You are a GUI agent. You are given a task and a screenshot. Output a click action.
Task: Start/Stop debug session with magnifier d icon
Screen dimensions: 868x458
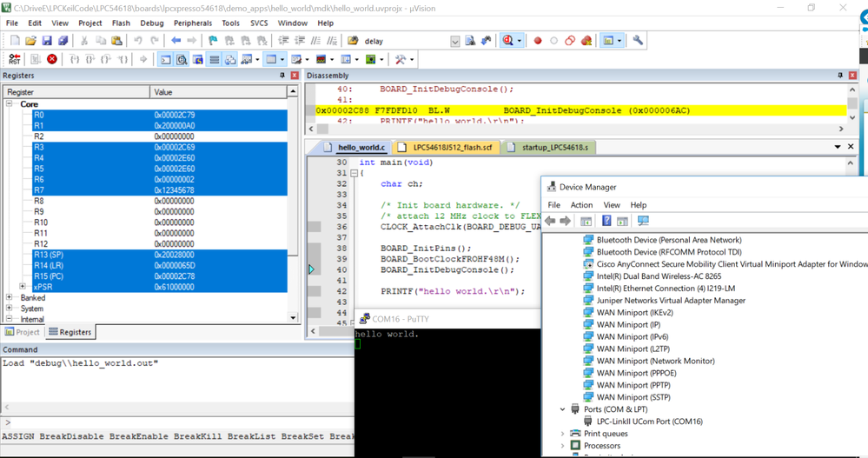coord(507,41)
